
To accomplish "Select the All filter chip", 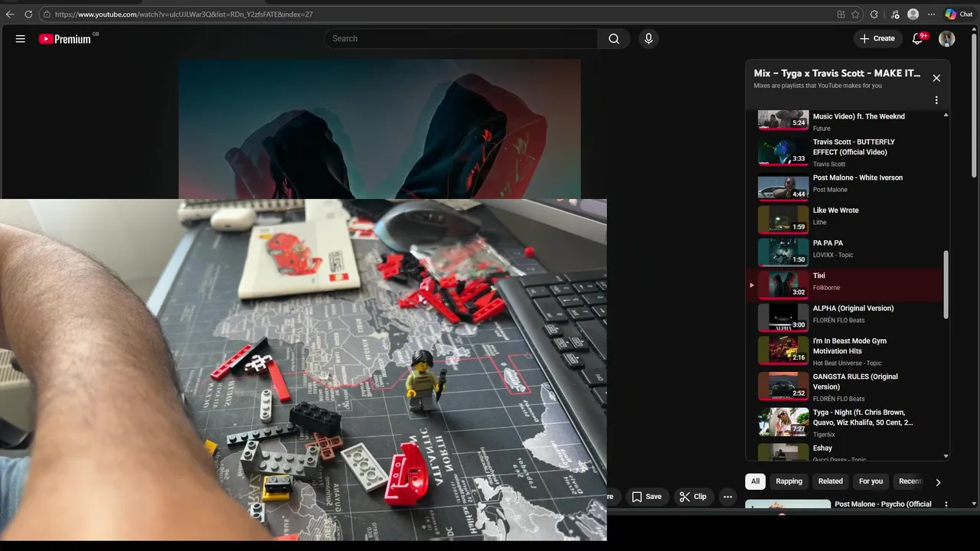I will 755,481.
